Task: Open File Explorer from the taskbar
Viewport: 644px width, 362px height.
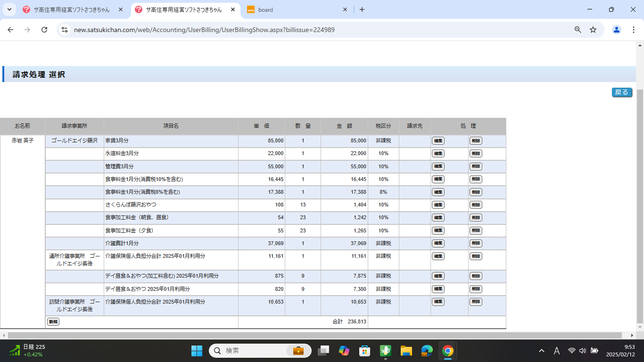Action: [x=406, y=351]
